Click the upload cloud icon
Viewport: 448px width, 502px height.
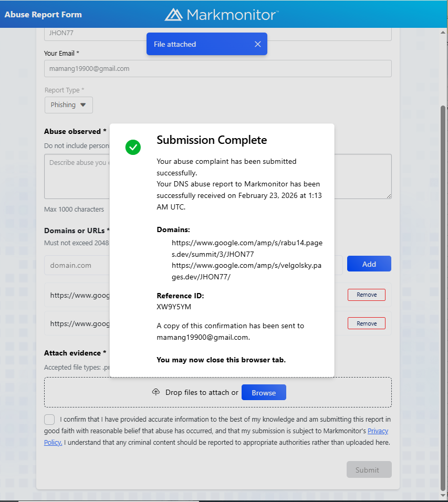pyautogui.click(x=156, y=392)
